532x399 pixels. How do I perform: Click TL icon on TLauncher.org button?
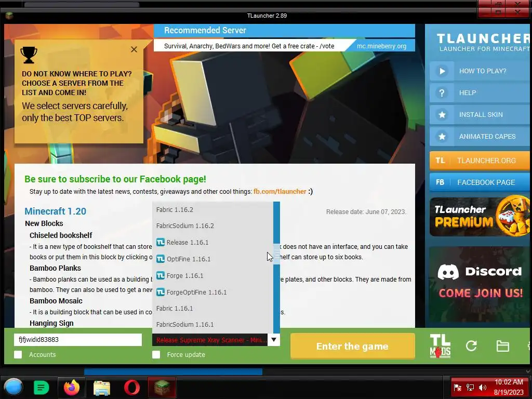pyautogui.click(x=440, y=161)
